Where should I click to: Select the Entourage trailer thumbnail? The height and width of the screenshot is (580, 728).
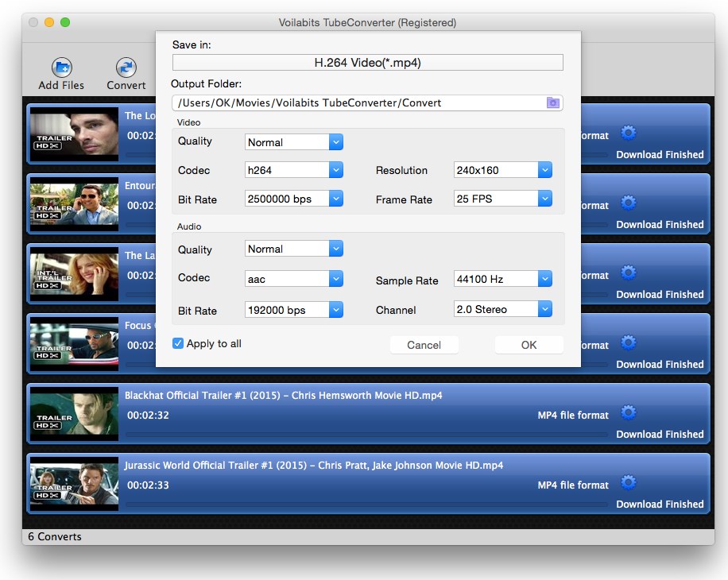click(x=74, y=203)
